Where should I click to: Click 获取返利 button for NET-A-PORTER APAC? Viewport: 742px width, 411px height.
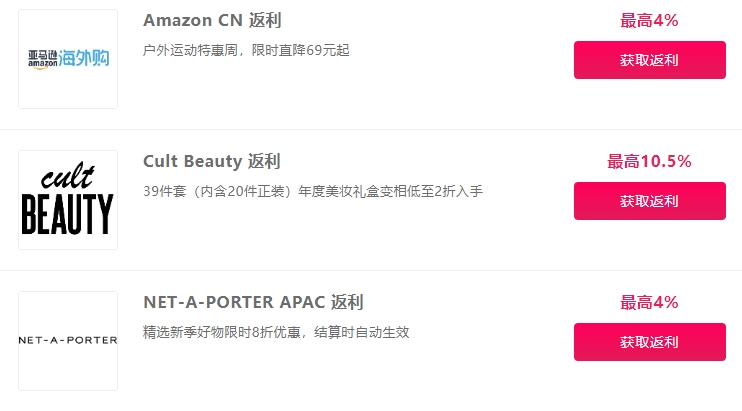[650, 342]
